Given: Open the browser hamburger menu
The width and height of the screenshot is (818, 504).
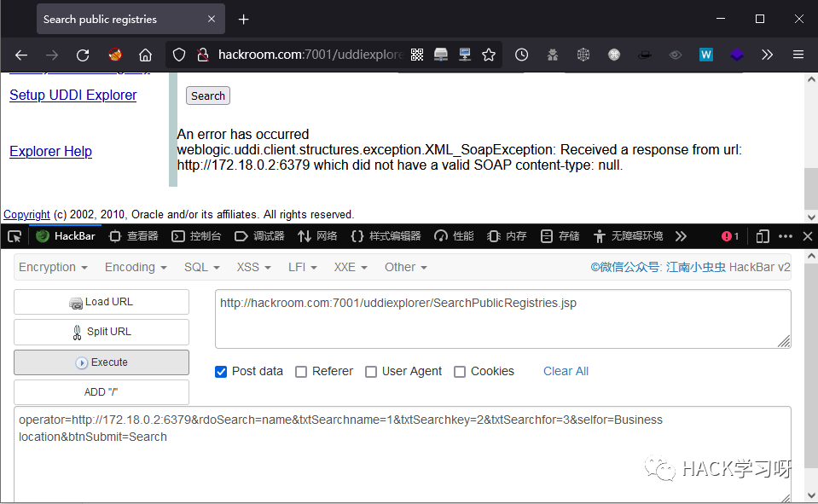Looking at the screenshot, I should point(798,55).
